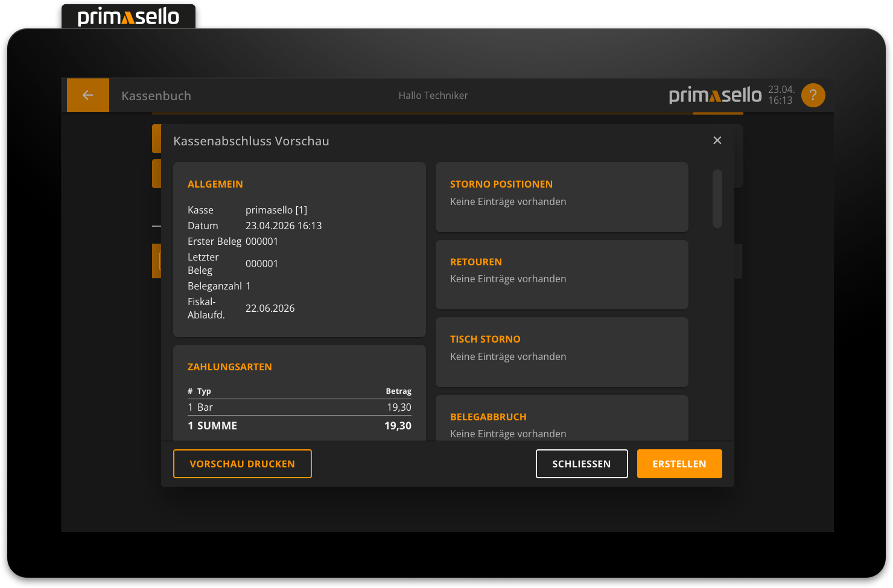Click Keine Einträge vorhanden under RETOUREN
The image size is (893, 588).
pyautogui.click(x=508, y=279)
